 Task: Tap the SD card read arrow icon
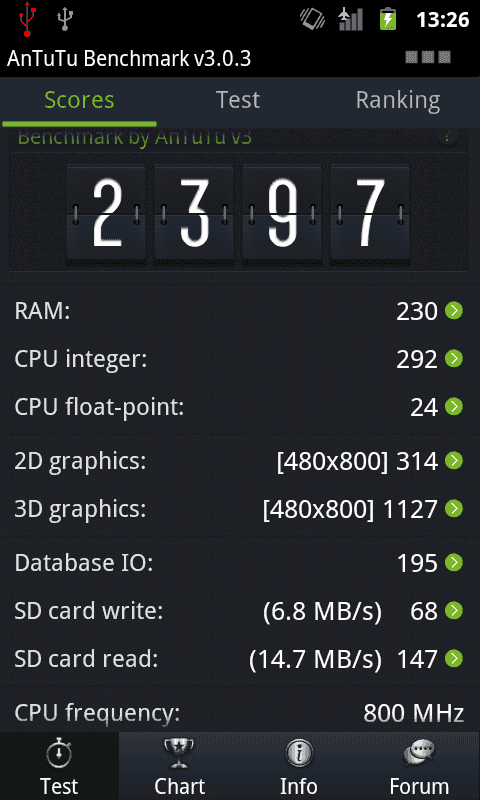pyautogui.click(x=453, y=659)
